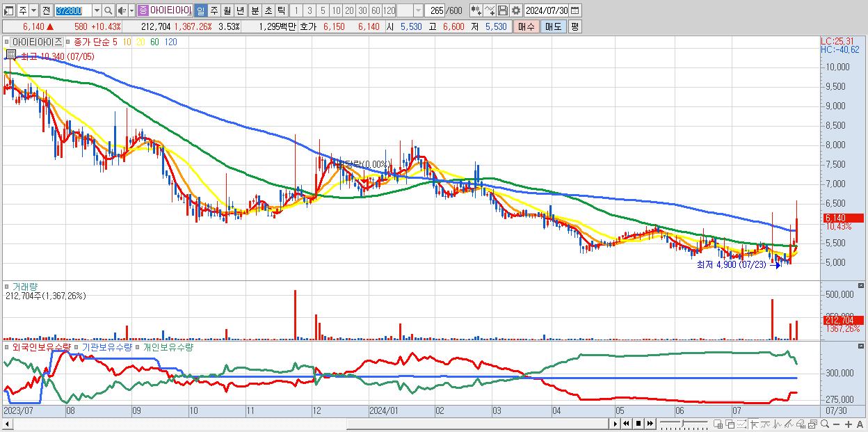Image resolution: width=868 pixels, height=432 pixels.
Task: Click the stacked chart panels icon in bottom toolbar
Action: (812, 424)
